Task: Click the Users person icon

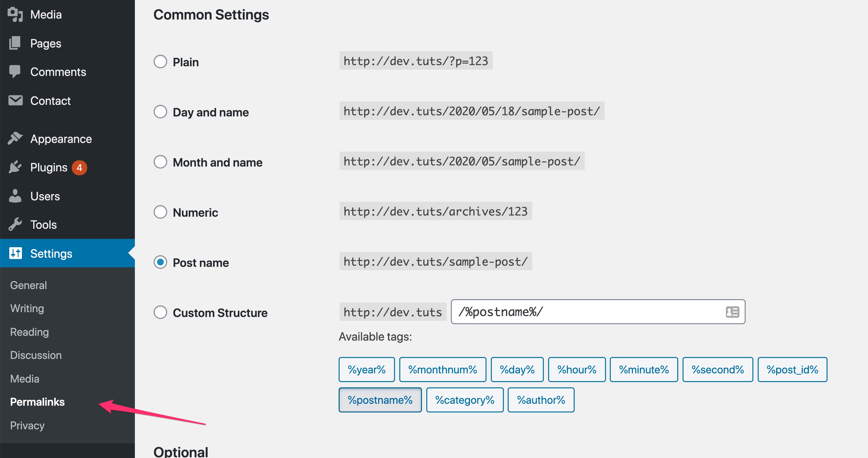Action: click(x=15, y=195)
